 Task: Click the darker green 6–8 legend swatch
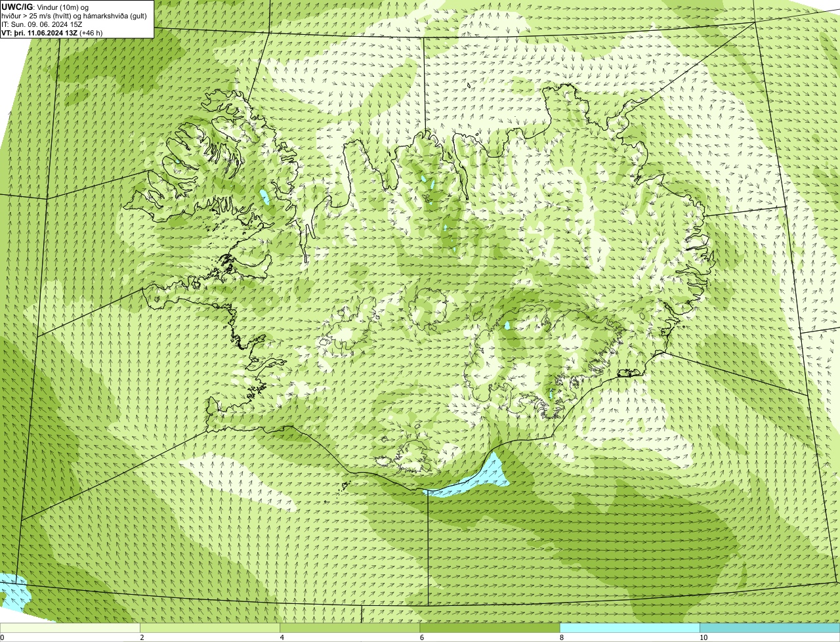pyautogui.click(x=490, y=628)
